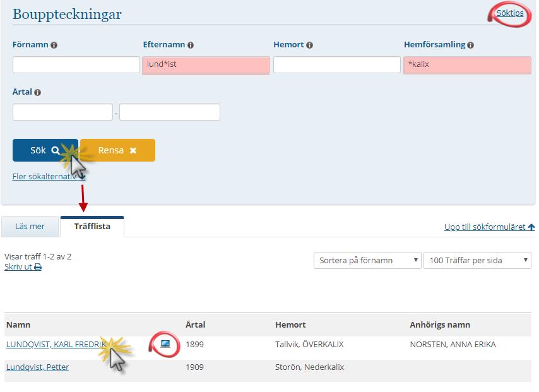The width and height of the screenshot is (539, 392).
Task: Click up arrow icon beside Upp till sökformuläret
Action: [x=531, y=227]
